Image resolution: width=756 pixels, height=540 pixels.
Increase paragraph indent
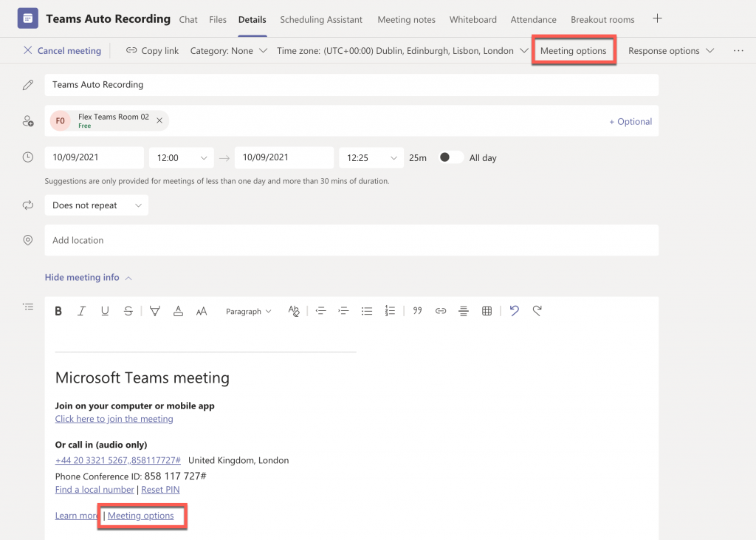coord(343,311)
